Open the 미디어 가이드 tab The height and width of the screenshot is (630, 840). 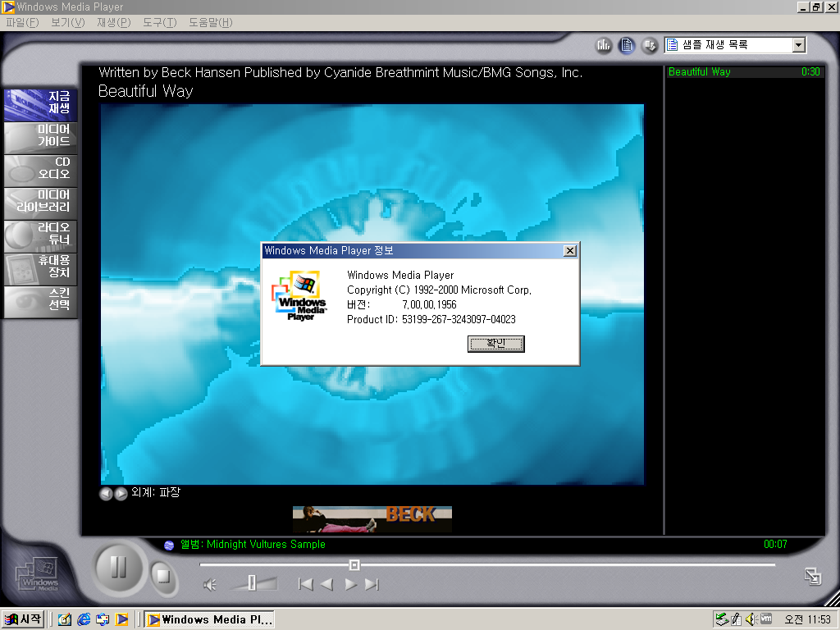41,138
